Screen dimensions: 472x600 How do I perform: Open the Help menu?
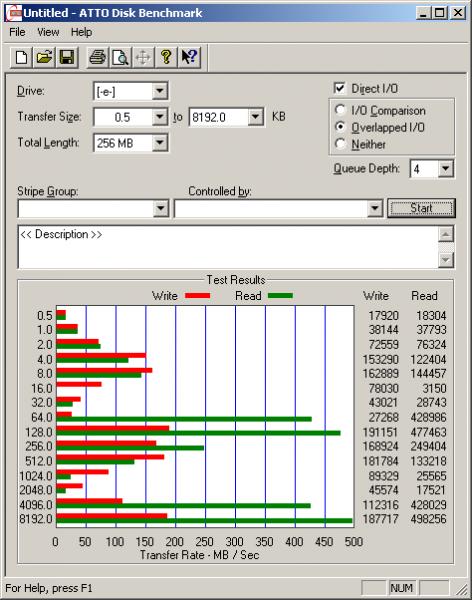pos(82,32)
